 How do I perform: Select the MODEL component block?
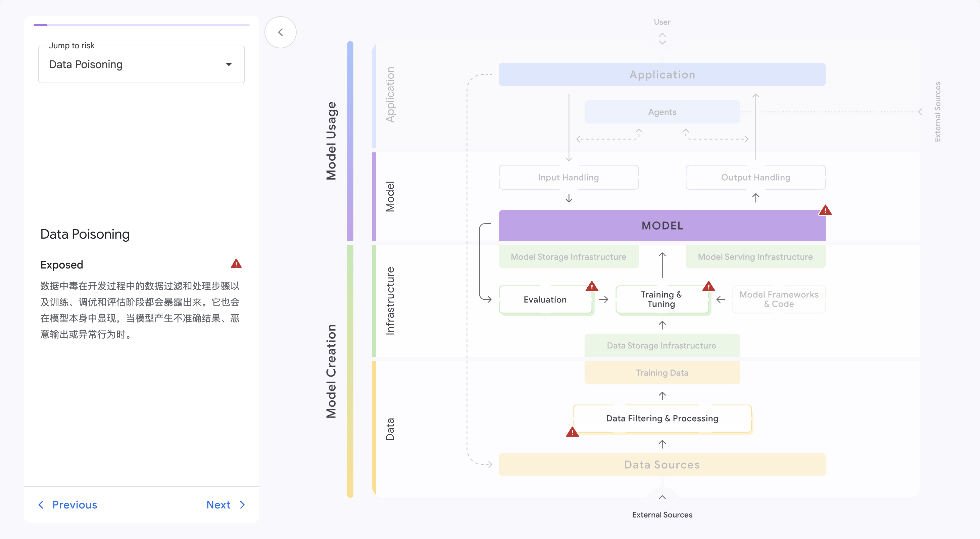(x=662, y=226)
